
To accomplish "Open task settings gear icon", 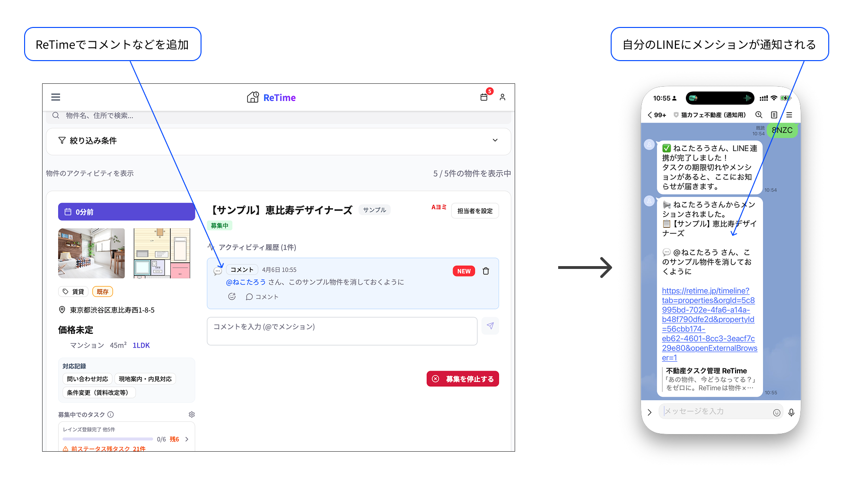I will pos(192,414).
